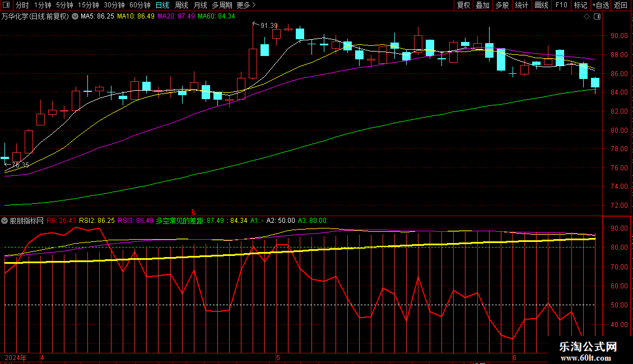Click the diamond icon in chart header
633x364 pixels.
click(587, 17)
